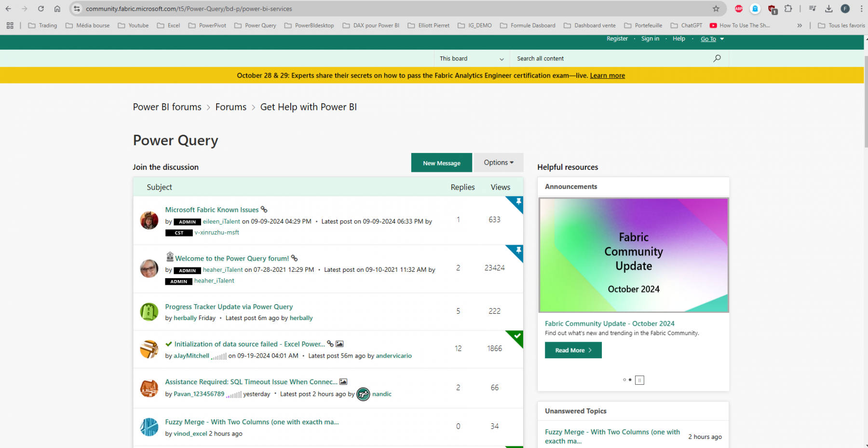Expand the Options dropdown

[499, 163]
